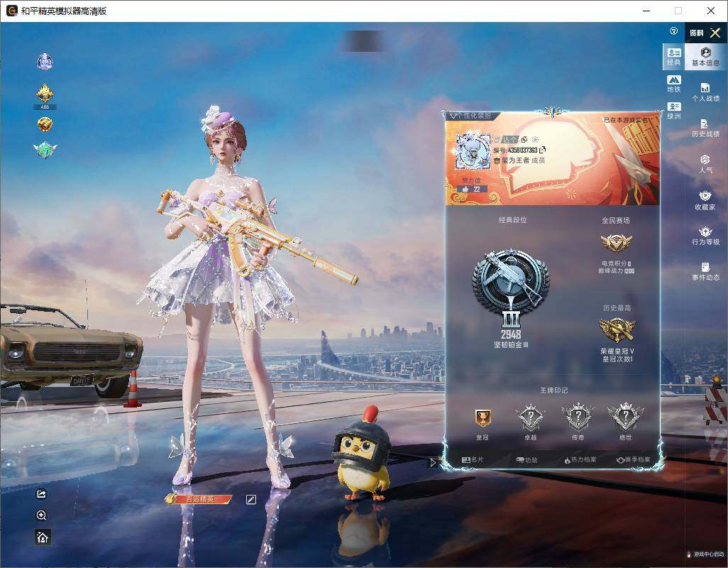Open the 基本信息 profile tab
The width and height of the screenshot is (728, 568).
pos(705,56)
